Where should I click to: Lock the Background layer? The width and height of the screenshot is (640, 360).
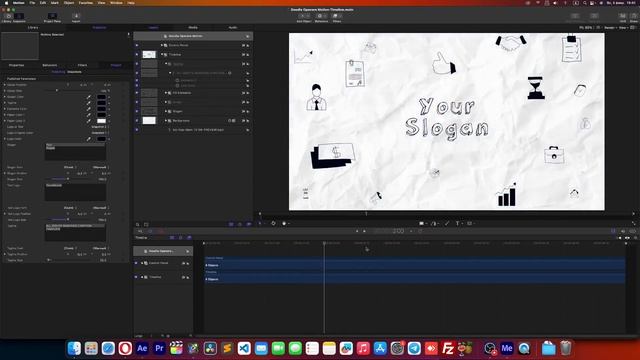click(x=247, y=121)
